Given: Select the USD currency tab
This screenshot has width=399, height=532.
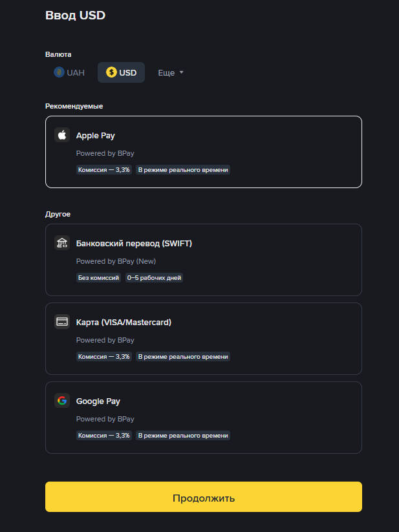Looking at the screenshot, I should click(121, 72).
